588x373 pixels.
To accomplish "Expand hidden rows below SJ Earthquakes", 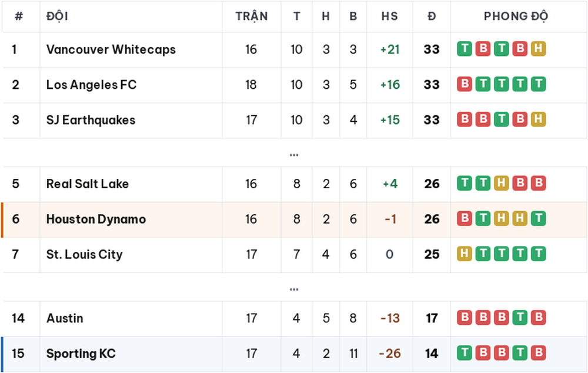I will (x=294, y=155).
